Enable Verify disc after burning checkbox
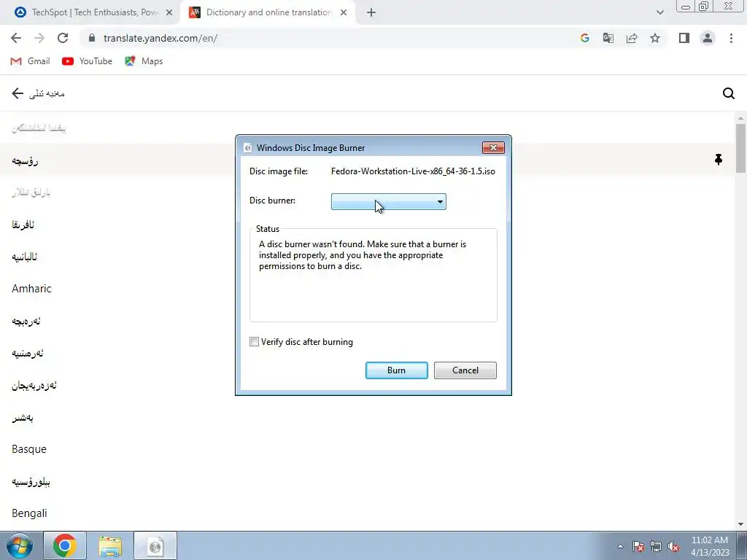This screenshot has width=747, height=560. tap(254, 342)
